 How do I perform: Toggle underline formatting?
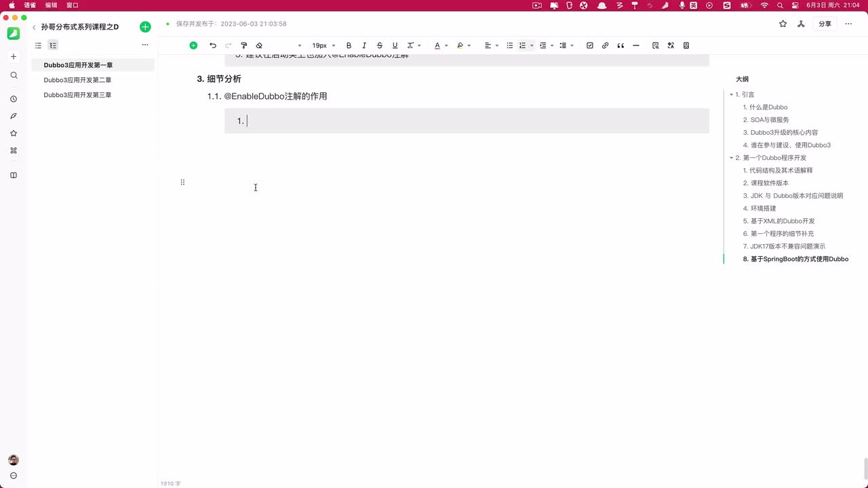395,45
